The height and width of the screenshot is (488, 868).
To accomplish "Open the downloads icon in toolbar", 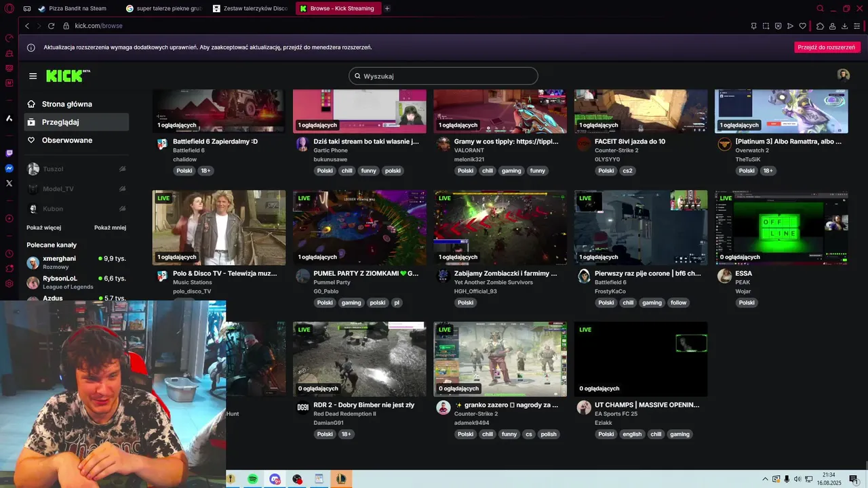I will coord(844,26).
